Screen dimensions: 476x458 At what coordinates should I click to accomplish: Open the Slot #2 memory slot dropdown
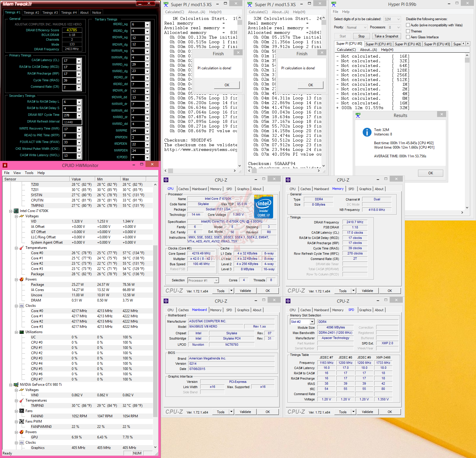pyautogui.click(x=312, y=322)
